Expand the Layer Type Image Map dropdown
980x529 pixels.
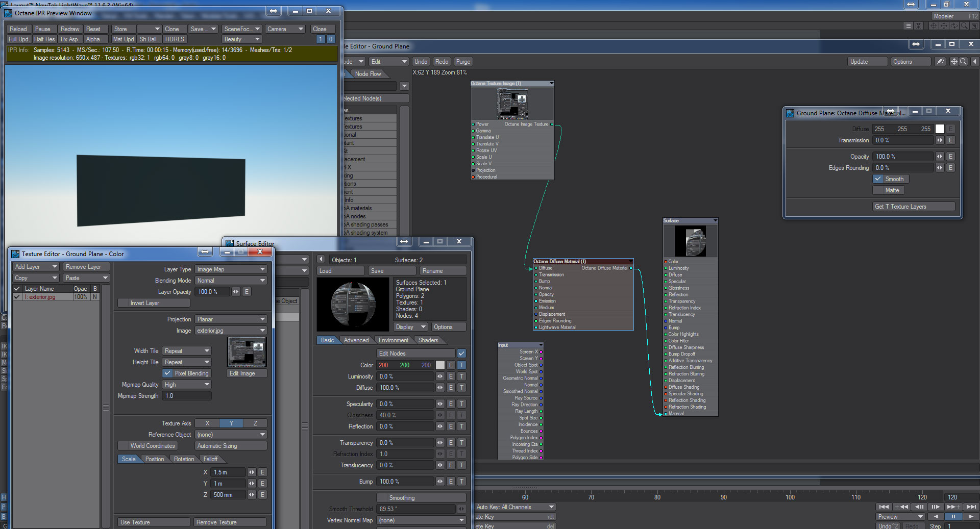(231, 269)
